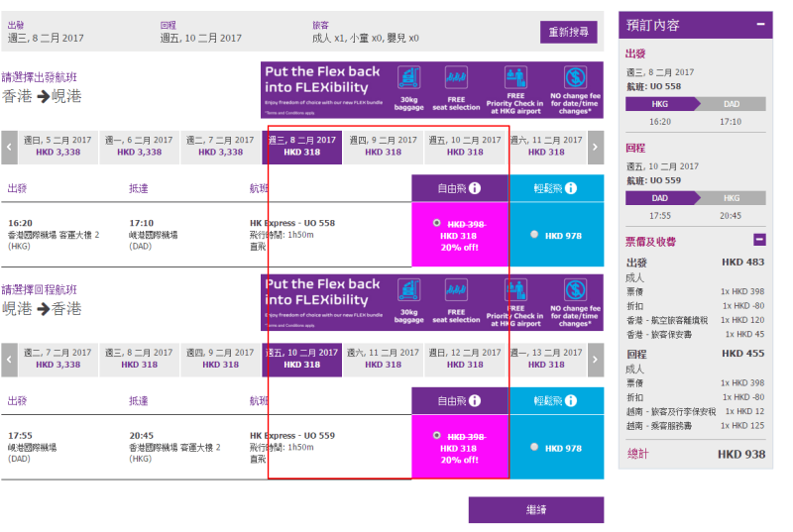Click the 繼續 continue button
Image resolution: width=793 pixels, height=532 pixels.
(x=536, y=509)
